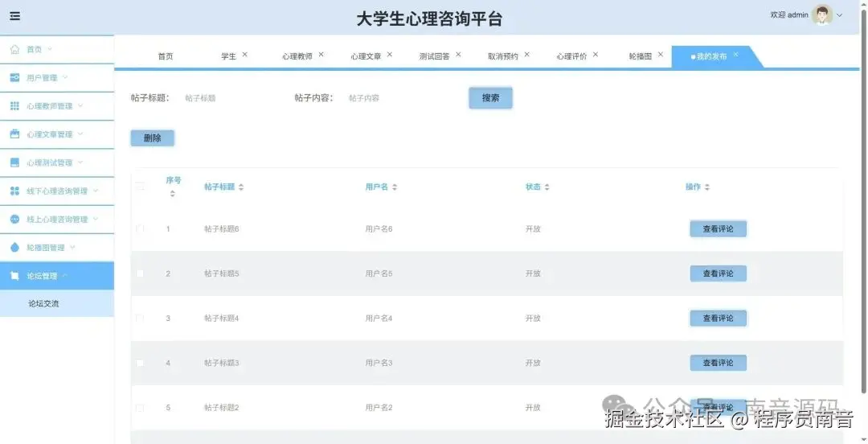Switch to the 心理教师 tab

click(x=297, y=56)
